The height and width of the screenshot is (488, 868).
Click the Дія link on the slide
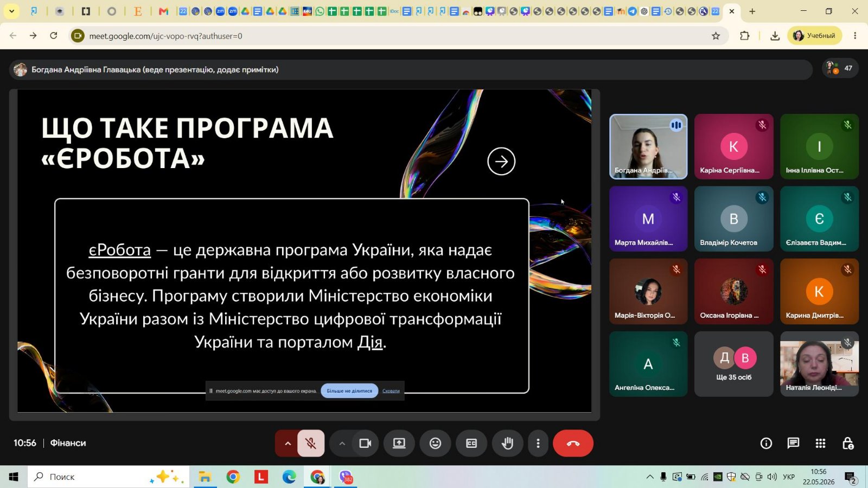370,342
